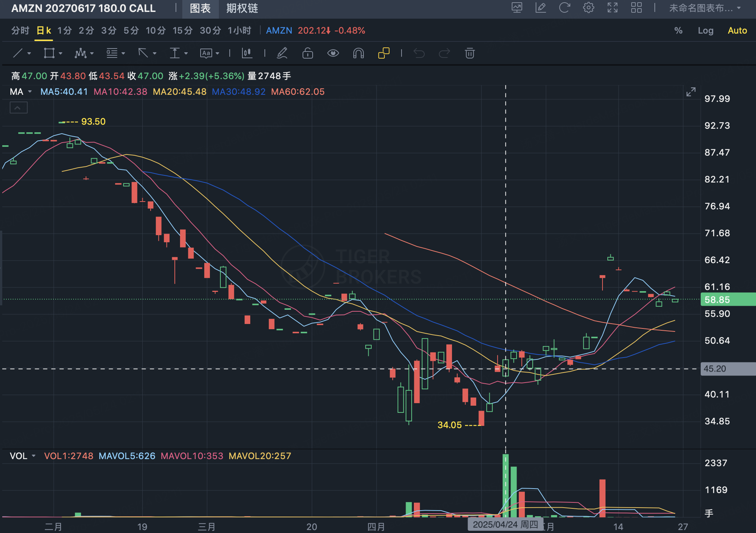Click the fullscreen expand icon in header
756x533 pixels.
(613, 8)
